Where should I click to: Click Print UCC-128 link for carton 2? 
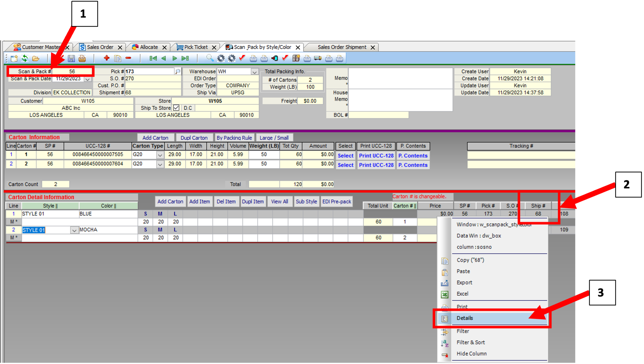(x=376, y=165)
